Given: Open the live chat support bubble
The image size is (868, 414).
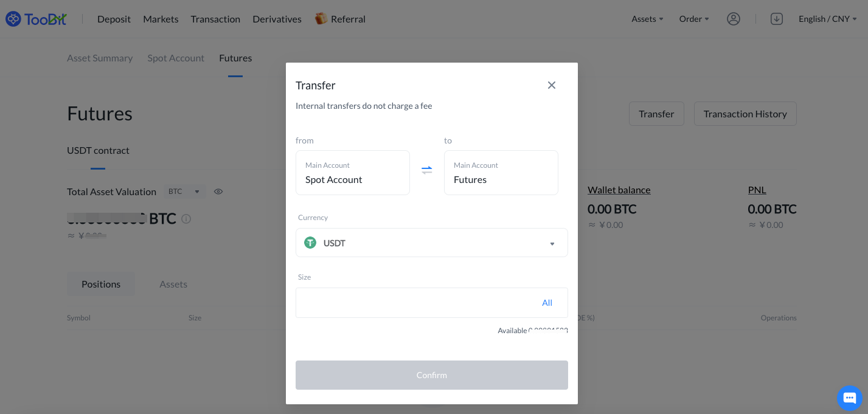Looking at the screenshot, I should coord(849,398).
